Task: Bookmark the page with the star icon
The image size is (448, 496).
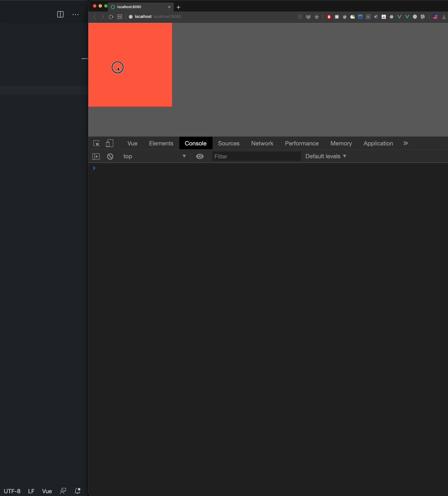Action: [x=316, y=17]
